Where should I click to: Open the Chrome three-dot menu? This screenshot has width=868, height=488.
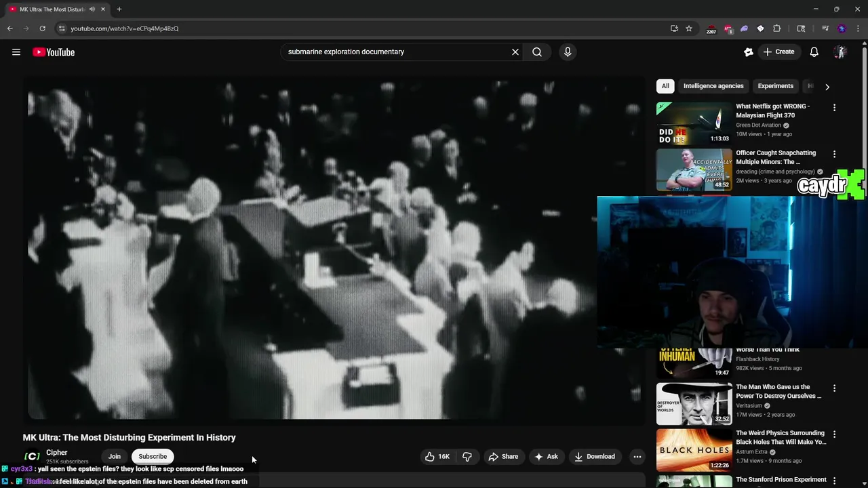858,28
